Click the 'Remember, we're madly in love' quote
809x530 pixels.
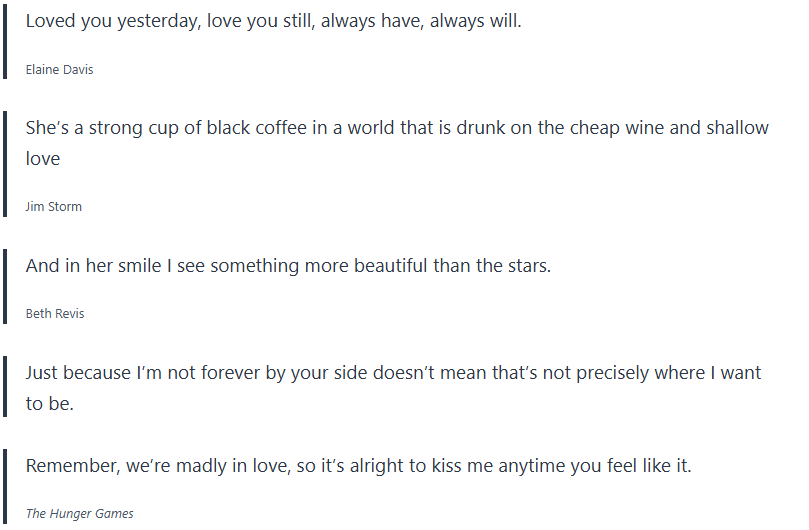tap(358, 466)
